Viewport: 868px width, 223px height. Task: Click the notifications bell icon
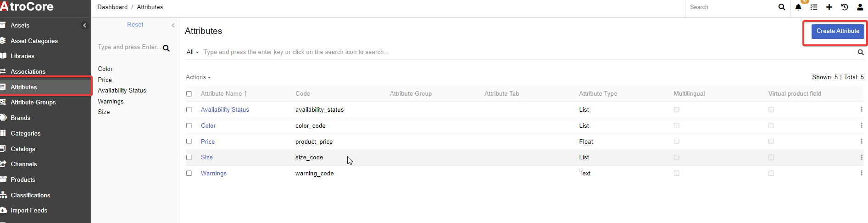(798, 7)
